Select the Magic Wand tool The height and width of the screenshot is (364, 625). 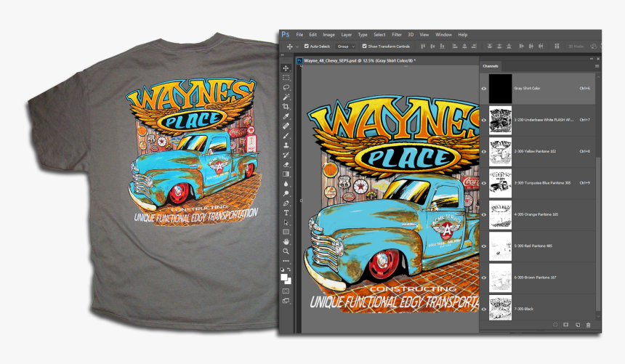point(286,97)
